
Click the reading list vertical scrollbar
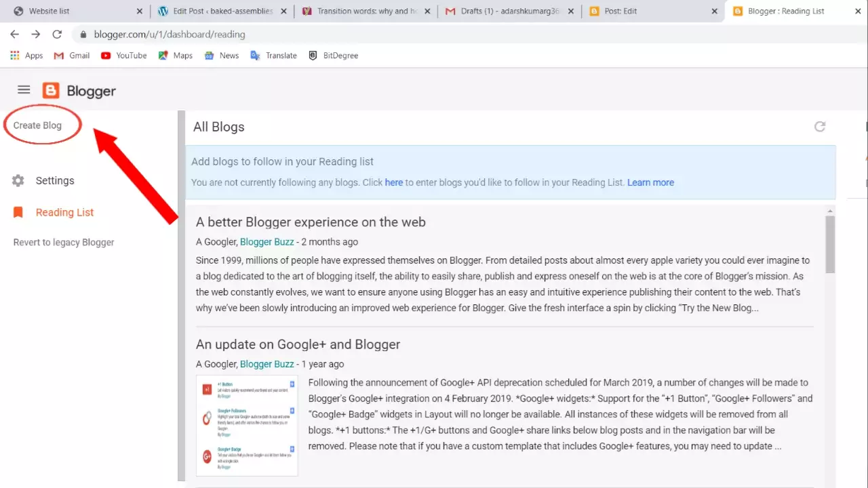click(830, 244)
